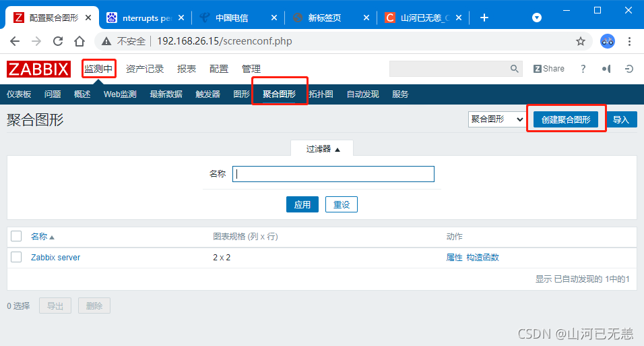Close the 新标签页 tab
644x346 pixels.
366,18
